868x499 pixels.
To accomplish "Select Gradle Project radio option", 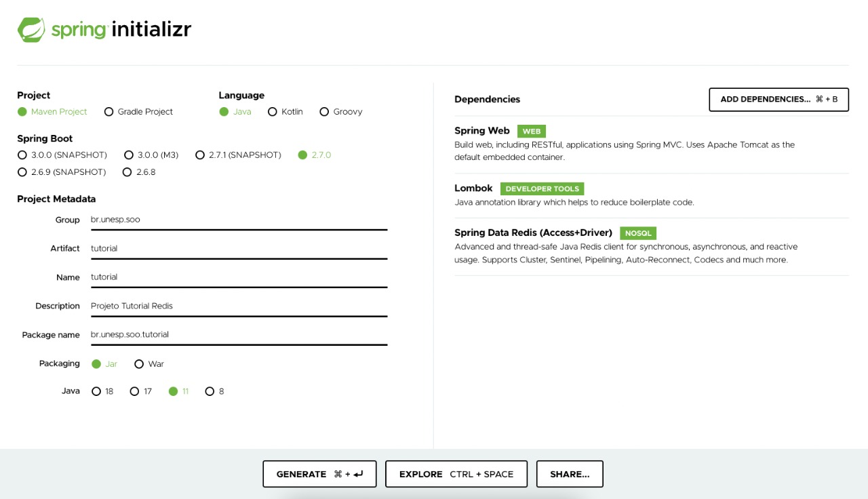I will pyautogui.click(x=138, y=112).
